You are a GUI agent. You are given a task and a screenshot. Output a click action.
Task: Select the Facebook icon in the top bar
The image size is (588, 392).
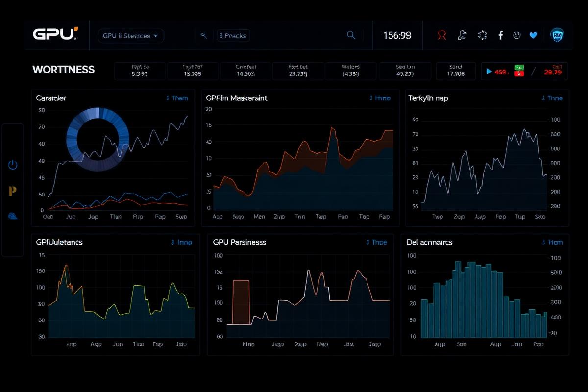tap(500, 35)
